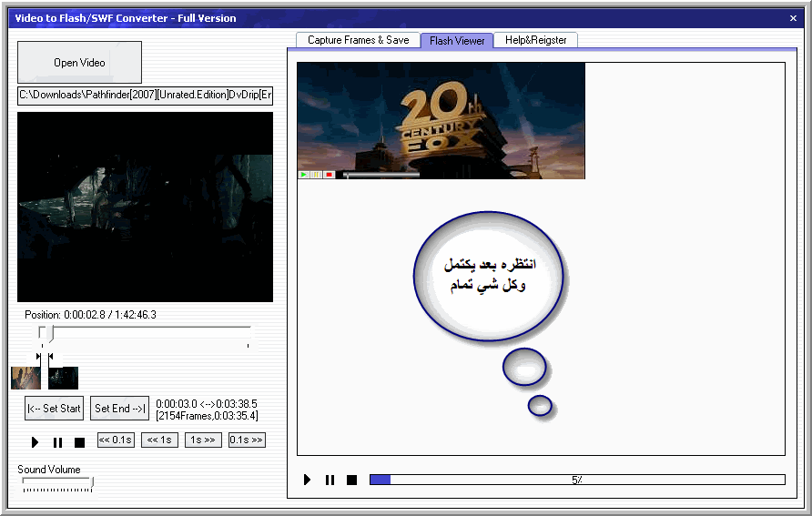
Task: Pause the source video in left panel
Action: click(57, 442)
